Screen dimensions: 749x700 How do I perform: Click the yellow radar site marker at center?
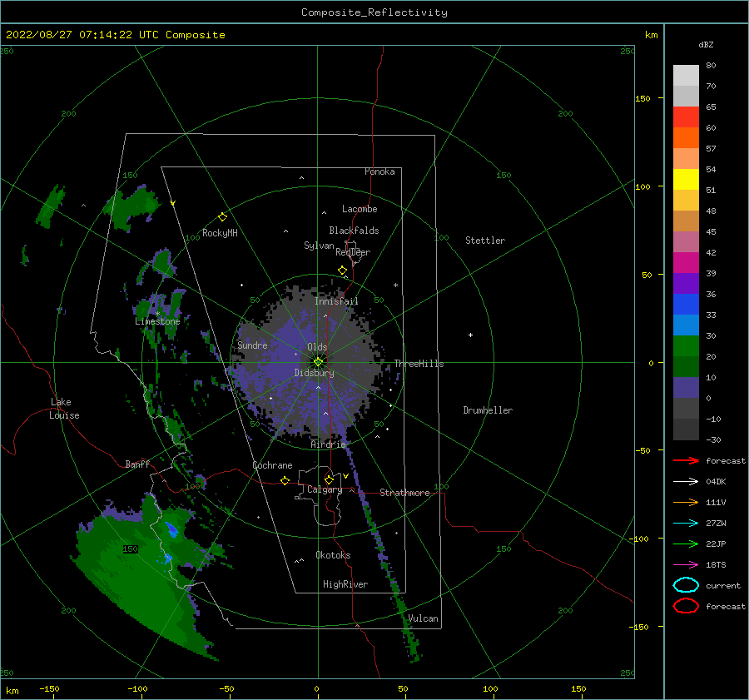318,362
